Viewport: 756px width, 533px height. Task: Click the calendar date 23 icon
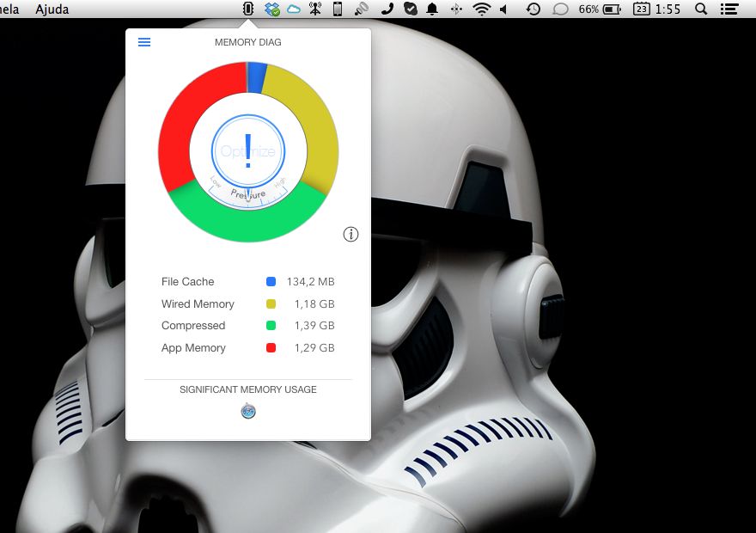641,9
